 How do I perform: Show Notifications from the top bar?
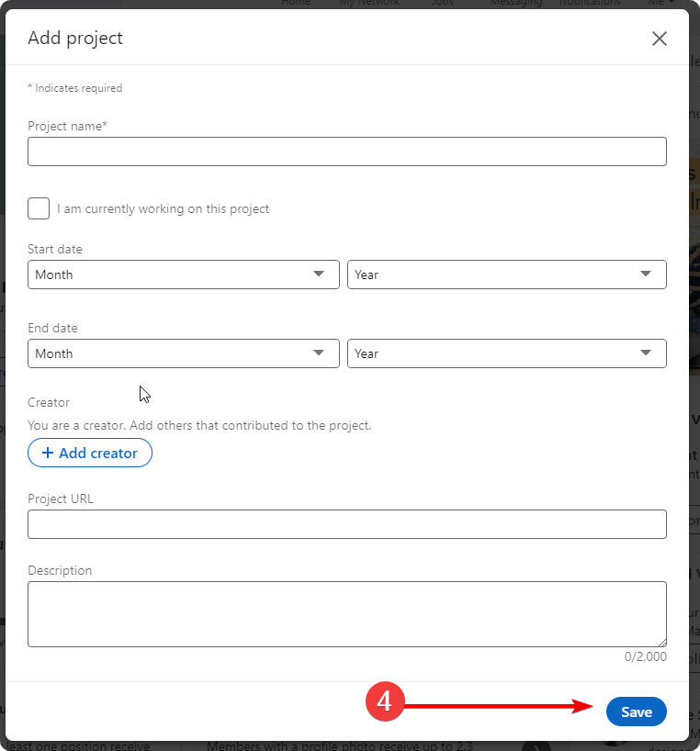589,4
